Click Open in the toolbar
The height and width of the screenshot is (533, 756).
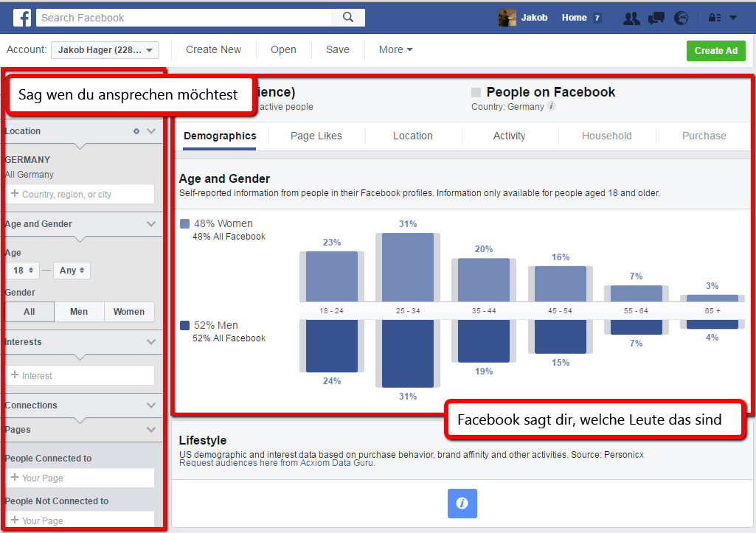click(x=283, y=49)
